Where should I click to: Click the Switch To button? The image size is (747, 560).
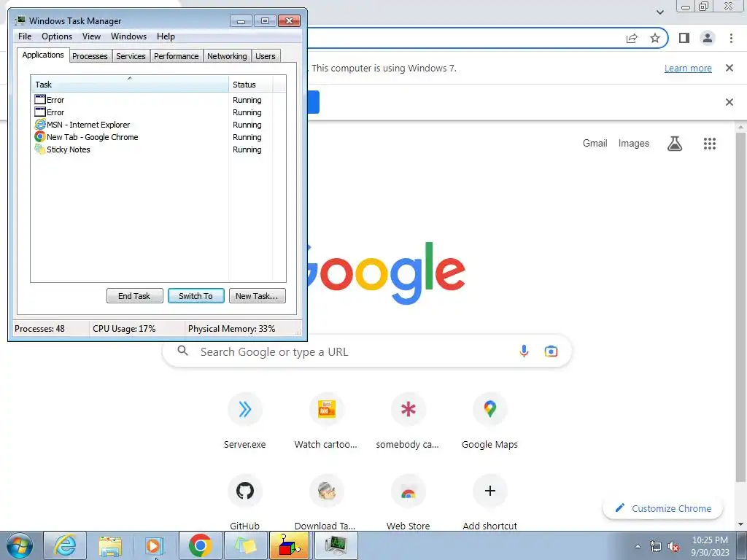coord(196,296)
